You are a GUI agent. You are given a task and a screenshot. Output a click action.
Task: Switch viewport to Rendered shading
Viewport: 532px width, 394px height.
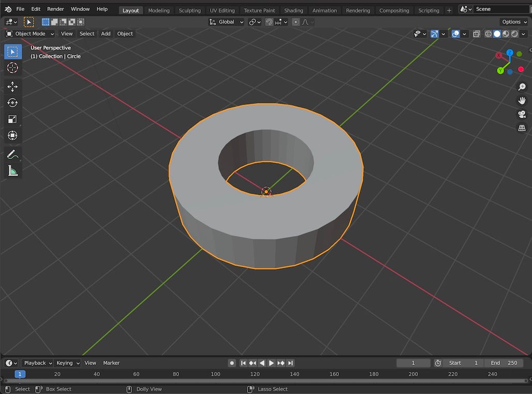[514, 34]
